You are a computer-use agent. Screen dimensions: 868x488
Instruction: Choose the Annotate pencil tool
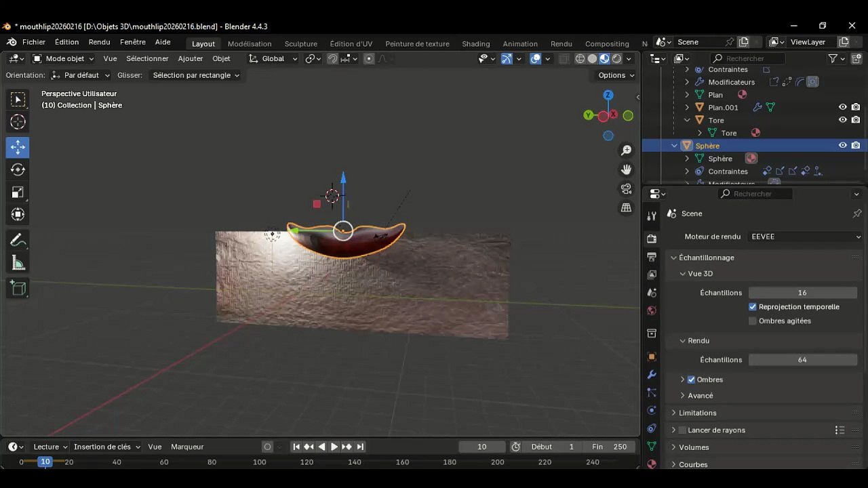(x=18, y=241)
